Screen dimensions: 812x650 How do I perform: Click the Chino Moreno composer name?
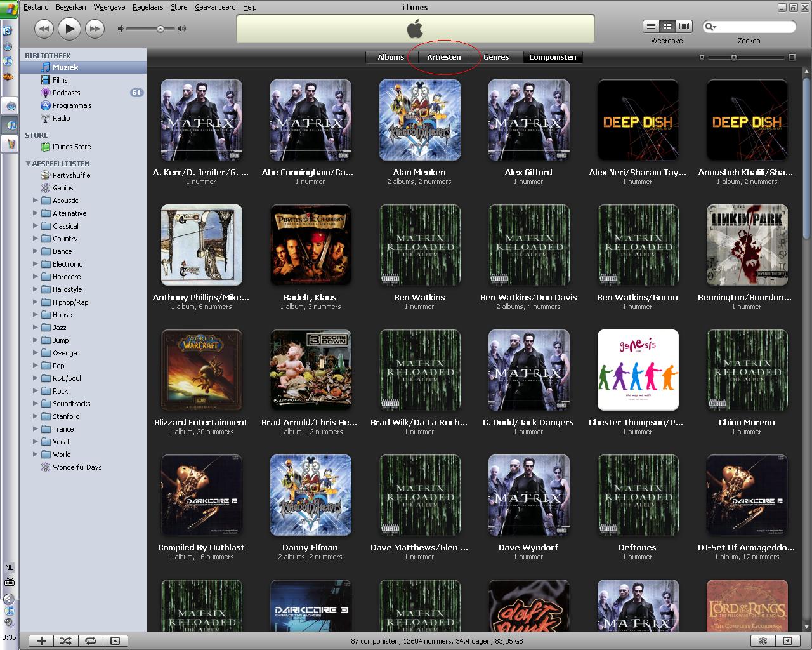(747, 422)
